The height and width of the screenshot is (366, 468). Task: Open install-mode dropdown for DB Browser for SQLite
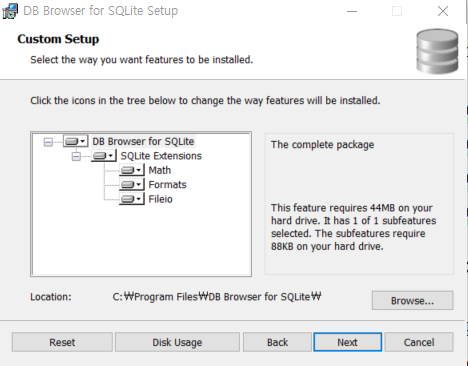76,141
